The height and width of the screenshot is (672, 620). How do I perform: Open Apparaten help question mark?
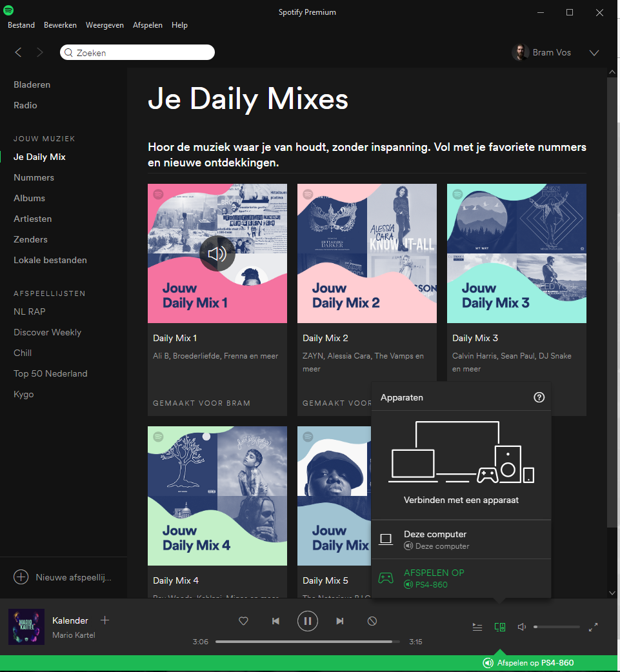pyautogui.click(x=539, y=397)
